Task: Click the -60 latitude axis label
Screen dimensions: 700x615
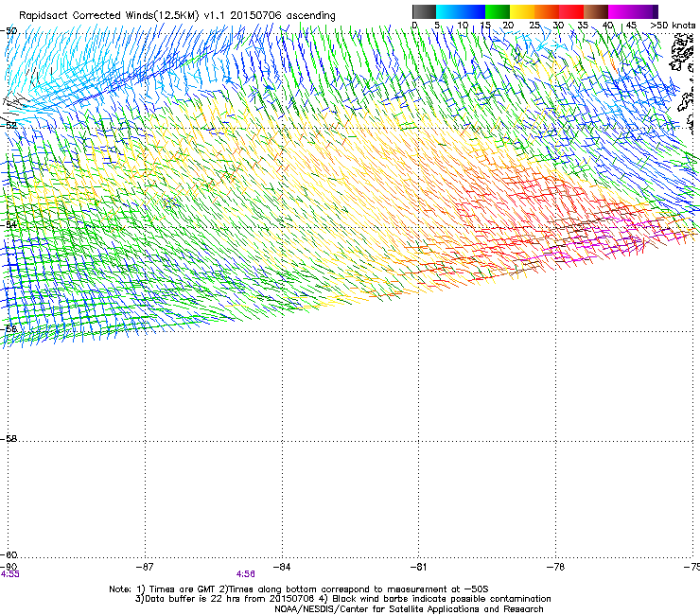Action: pyautogui.click(x=9, y=554)
